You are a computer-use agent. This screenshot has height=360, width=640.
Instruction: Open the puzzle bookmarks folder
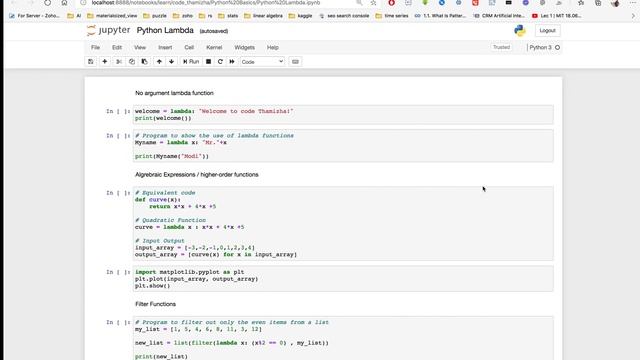click(x=155, y=16)
